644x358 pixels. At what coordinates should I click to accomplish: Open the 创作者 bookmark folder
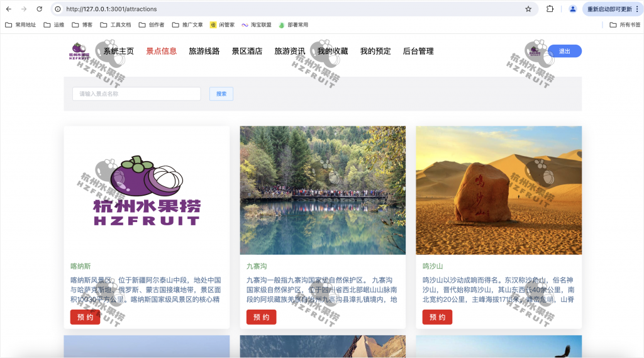pyautogui.click(x=152, y=25)
